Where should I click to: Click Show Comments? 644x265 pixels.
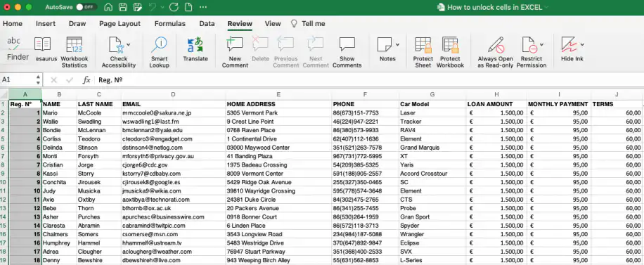(x=347, y=52)
